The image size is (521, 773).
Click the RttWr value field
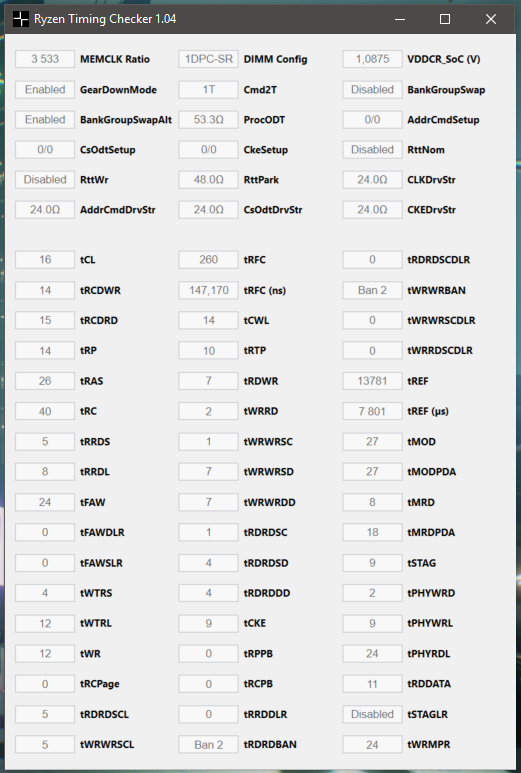pyautogui.click(x=45, y=180)
